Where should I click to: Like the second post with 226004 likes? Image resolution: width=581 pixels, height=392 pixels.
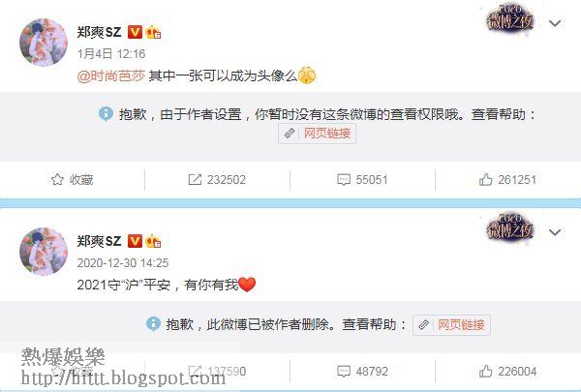tap(485, 371)
